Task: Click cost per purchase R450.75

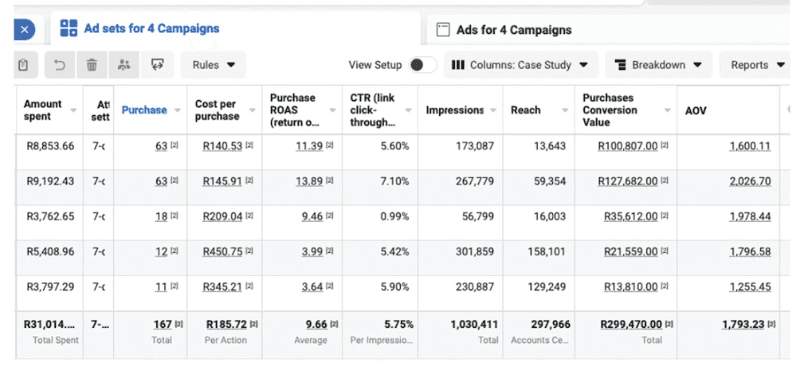Action: click(222, 252)
